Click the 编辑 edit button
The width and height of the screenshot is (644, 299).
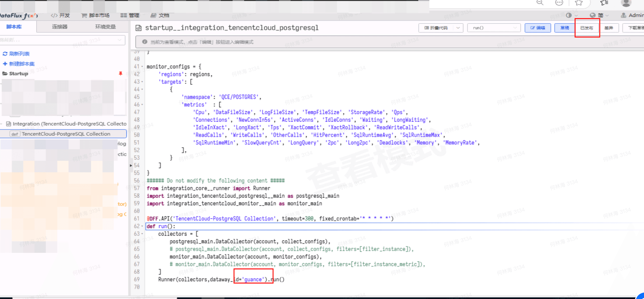coord(537,28)
